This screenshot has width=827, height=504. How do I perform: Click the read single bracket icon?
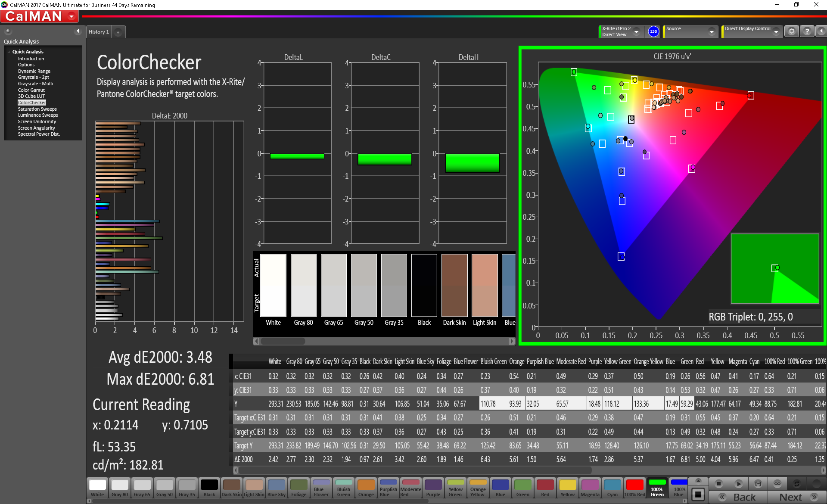758,483
